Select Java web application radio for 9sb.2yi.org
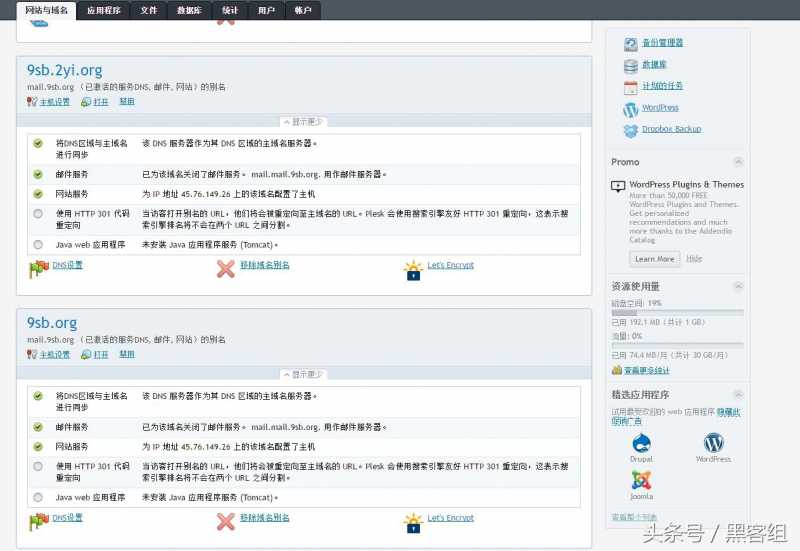Viewport: 800px width, 551px height. (38, 245)
